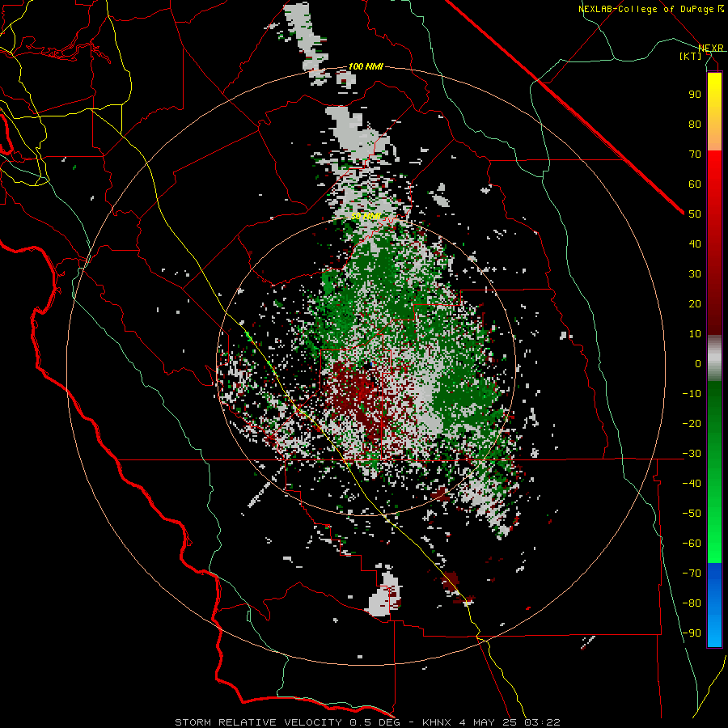Click the 0.5 DEG elevation text

coord(376,722)
